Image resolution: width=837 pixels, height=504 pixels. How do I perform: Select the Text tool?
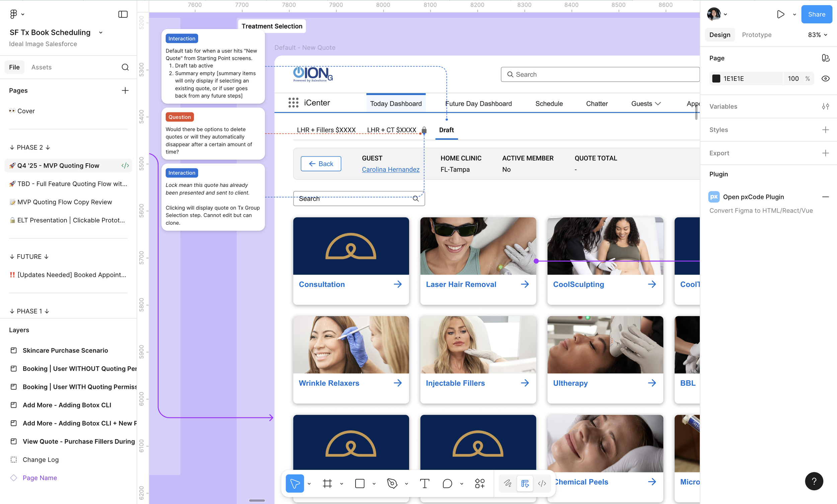click(424, 483)
